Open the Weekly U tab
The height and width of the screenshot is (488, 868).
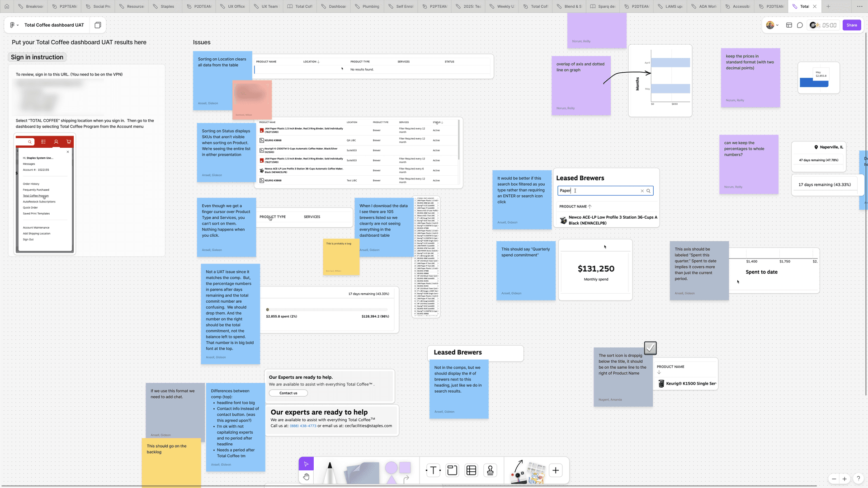[x=502, y=6]
